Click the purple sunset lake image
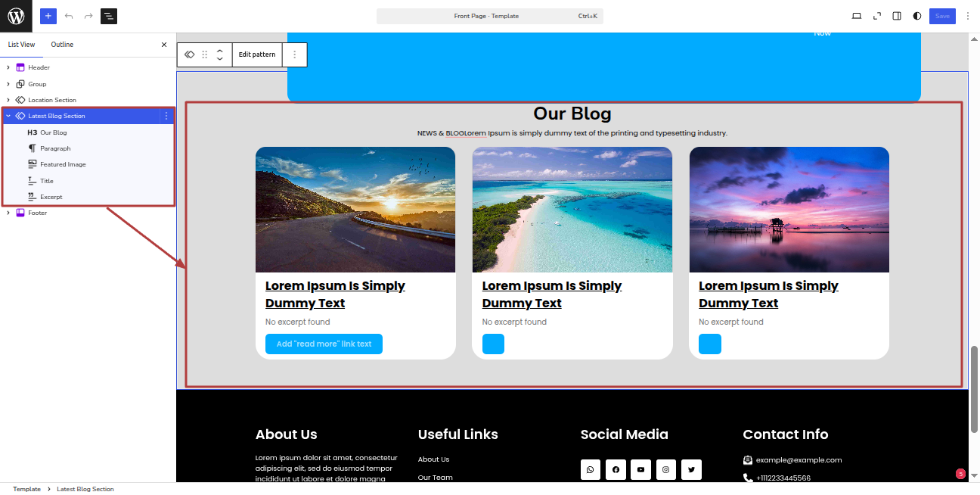980x495 pixels. pos(789,210)
